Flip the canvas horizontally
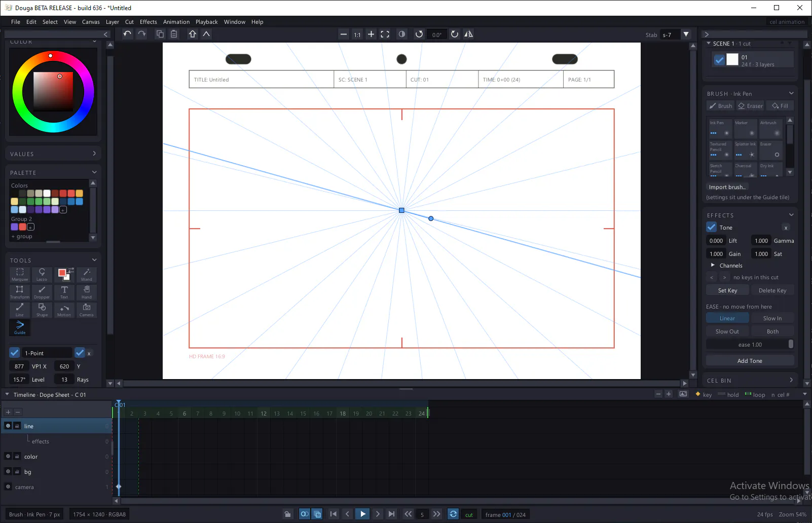Screen dimensions: 812x523 point(469,34)
